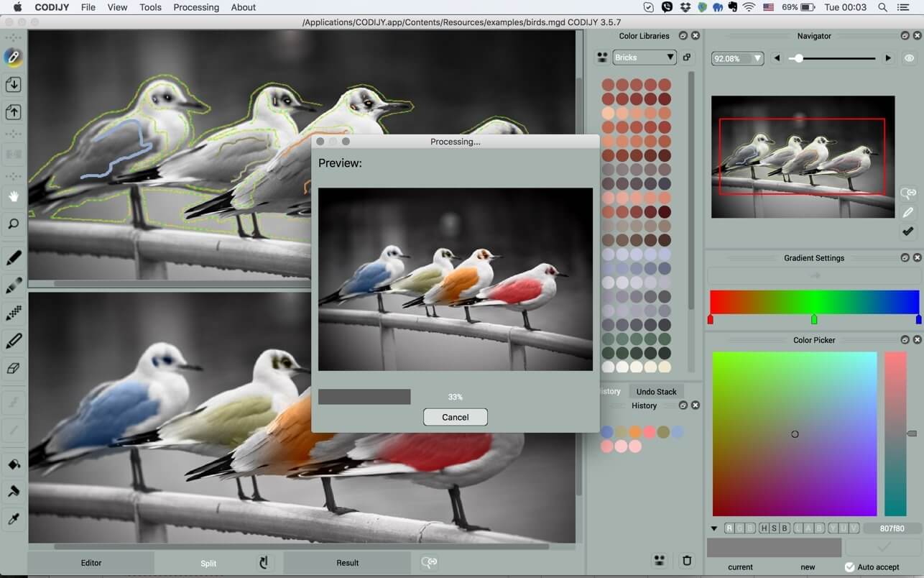Switch to the Undo Stack tab
Image resolution: width=924 pixels, height=578 pixels.
(x=657, y=392)
